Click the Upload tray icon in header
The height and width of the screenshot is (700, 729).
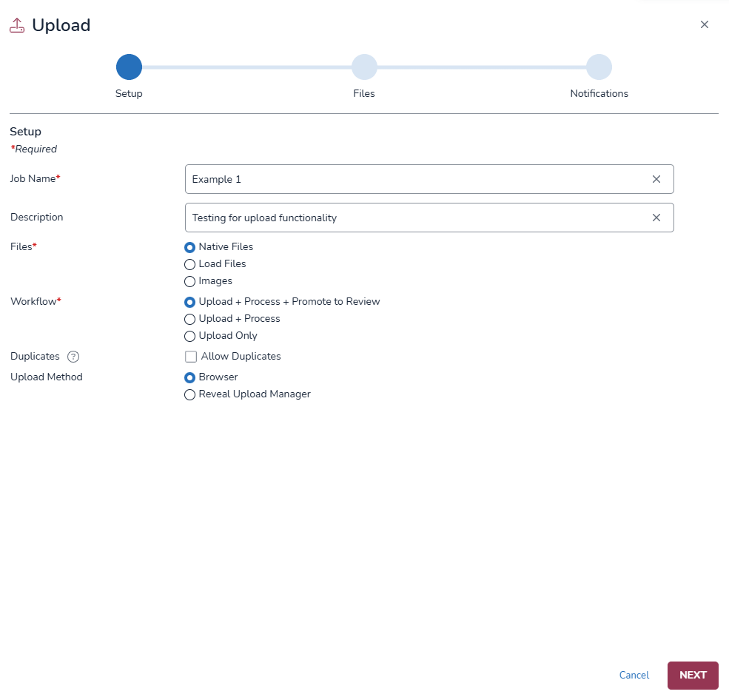(x=17, y=25)
